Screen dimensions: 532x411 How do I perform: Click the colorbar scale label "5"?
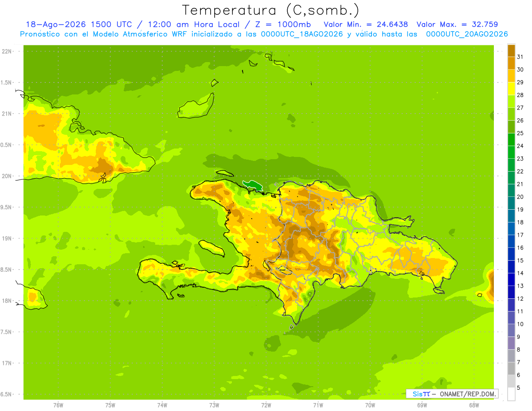point(519,388)
